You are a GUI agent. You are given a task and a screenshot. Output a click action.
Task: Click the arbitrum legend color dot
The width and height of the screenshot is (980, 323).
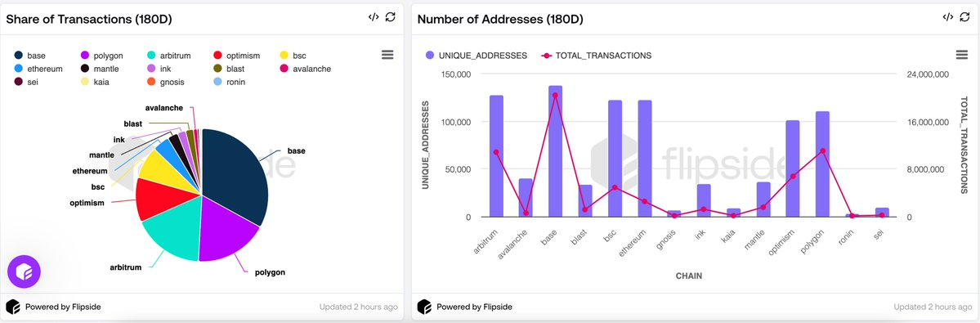coord(151,56)
